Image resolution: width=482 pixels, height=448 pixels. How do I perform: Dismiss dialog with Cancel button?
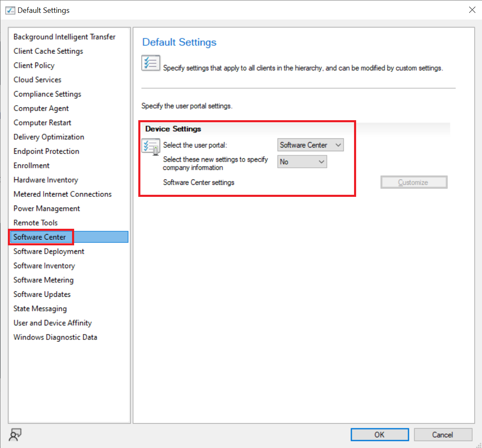coord(443,434)
